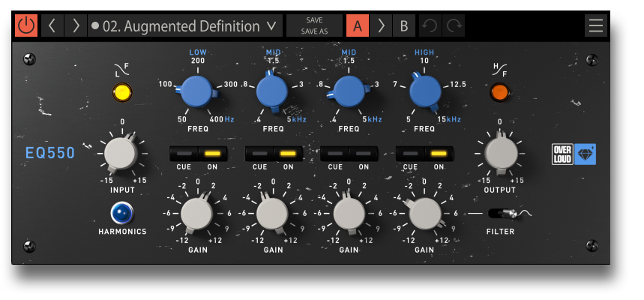Click the OUTPUT label
Image resolution: width=644 pixels, height=300 pixels.
[x=499, y=190]
